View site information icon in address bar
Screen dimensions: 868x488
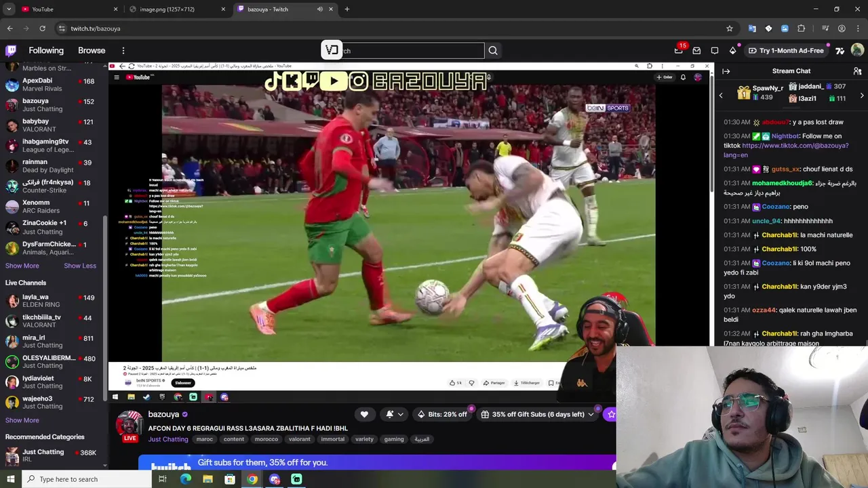point(62,28)
